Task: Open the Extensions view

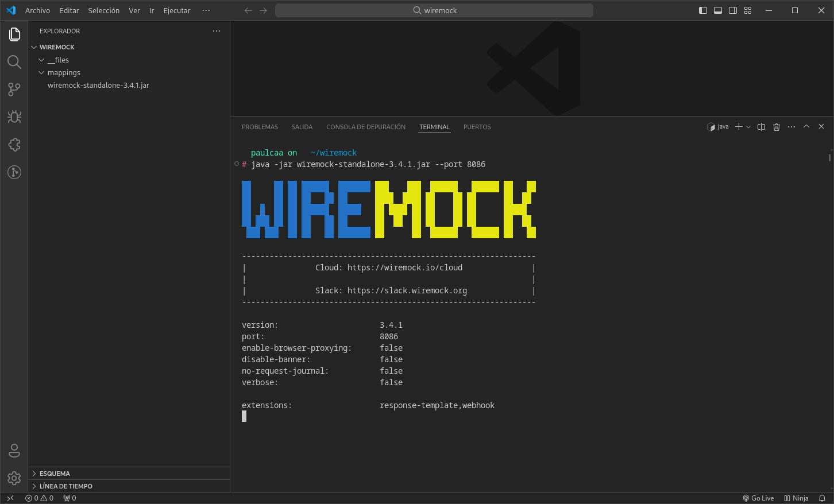Action: coord(14,145)
